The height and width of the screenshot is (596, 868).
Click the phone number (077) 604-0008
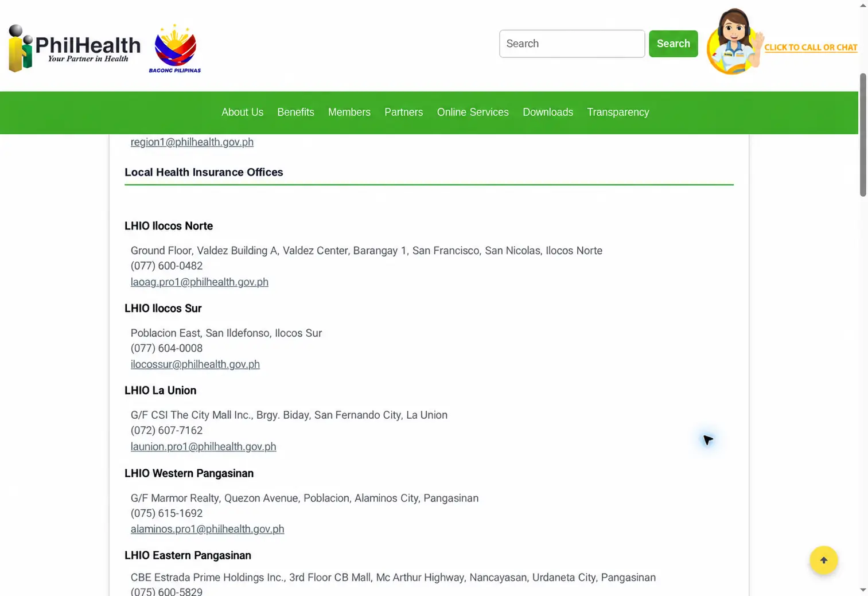[166, 348]
